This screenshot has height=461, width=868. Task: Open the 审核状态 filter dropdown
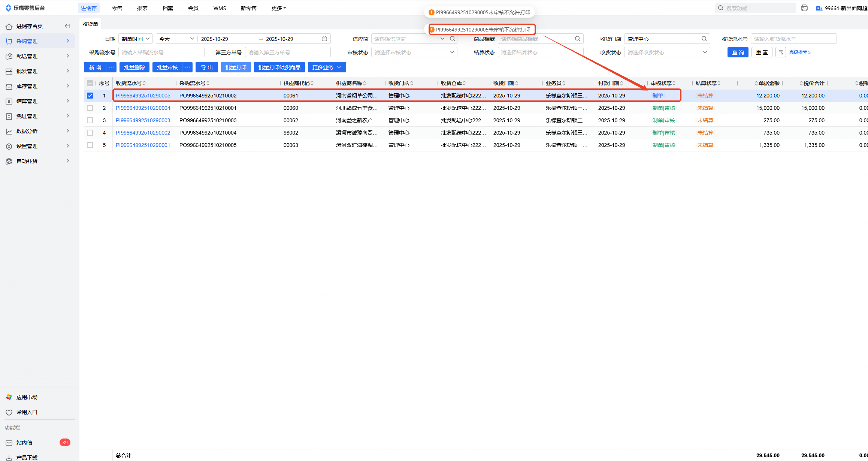pos(414,52)
